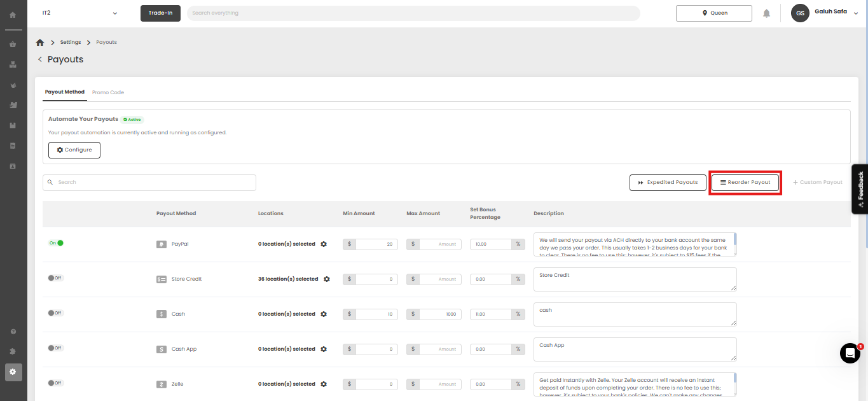
Task: Open the home icon in the dark sidebar
Action: point(13,14)
